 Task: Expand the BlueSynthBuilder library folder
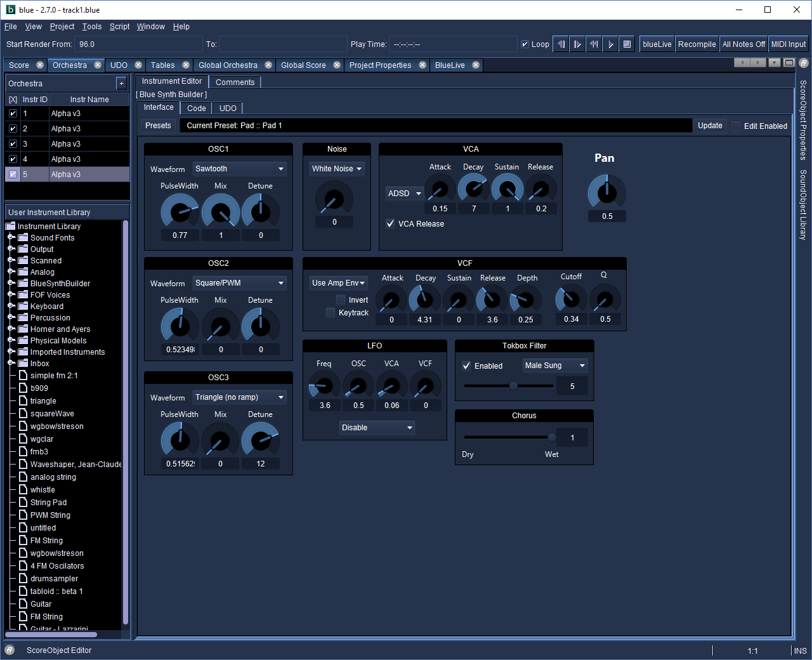click(x=11, y=284)
